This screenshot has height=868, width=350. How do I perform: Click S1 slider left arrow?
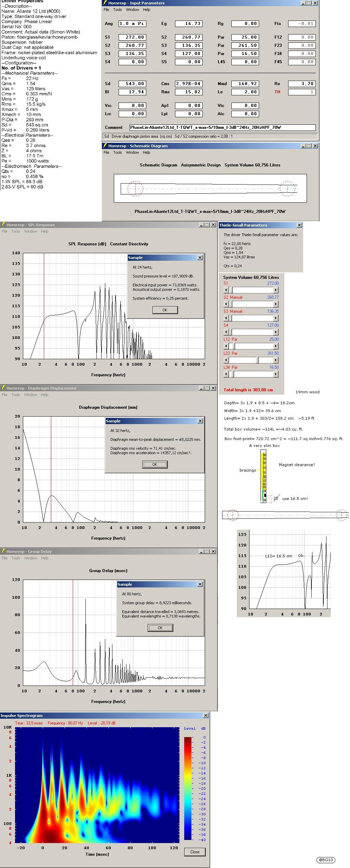pos(226,290)
